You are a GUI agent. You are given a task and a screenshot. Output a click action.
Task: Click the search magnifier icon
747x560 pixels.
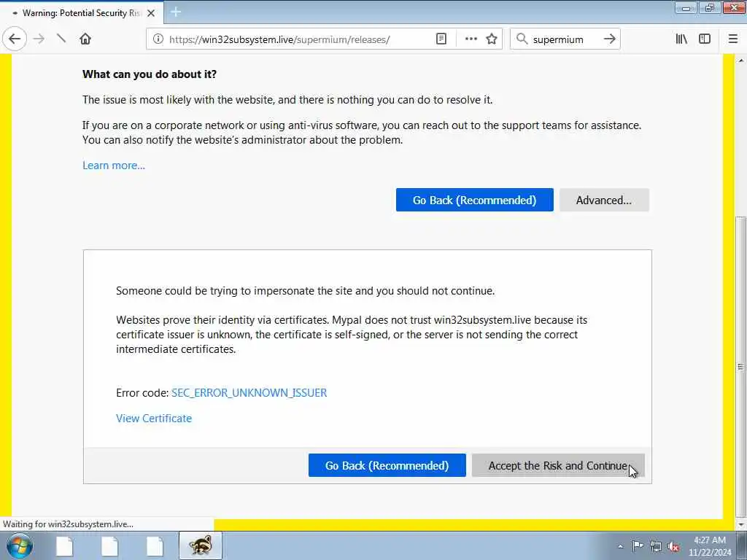click(x=522, y=39)
